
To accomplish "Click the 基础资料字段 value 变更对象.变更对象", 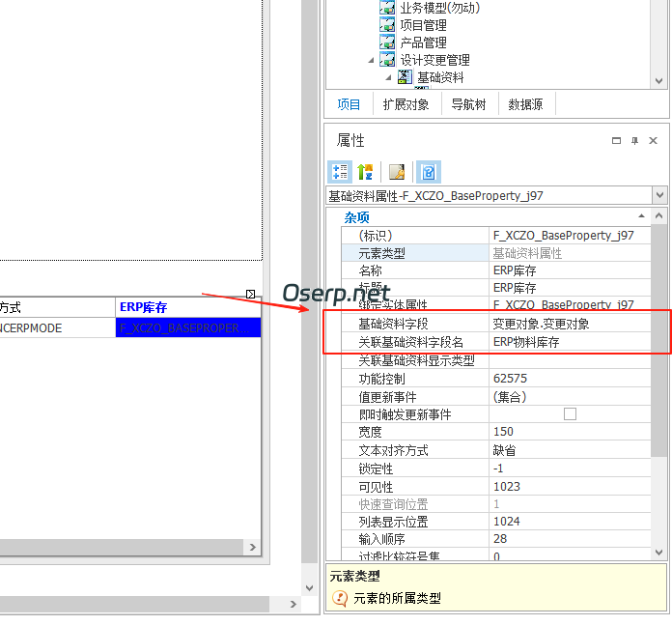I will [570, 324].
